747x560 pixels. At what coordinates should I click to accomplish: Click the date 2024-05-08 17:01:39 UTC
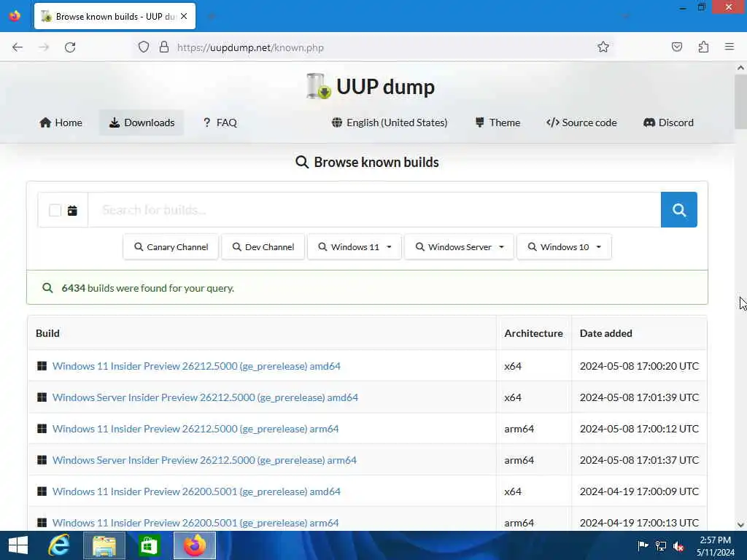(639, 397)
